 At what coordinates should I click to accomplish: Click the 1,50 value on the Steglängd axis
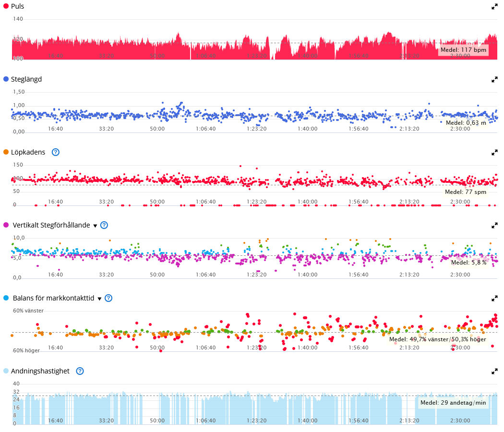(19, 92)
